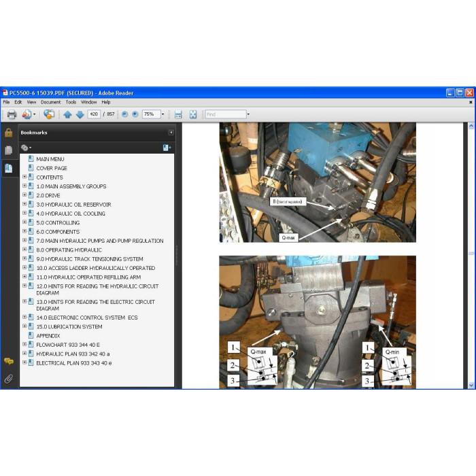
Task: Expand 7.0 MAIN HYDRAULIC PUMPS bookmark
Action: [24, 240]
